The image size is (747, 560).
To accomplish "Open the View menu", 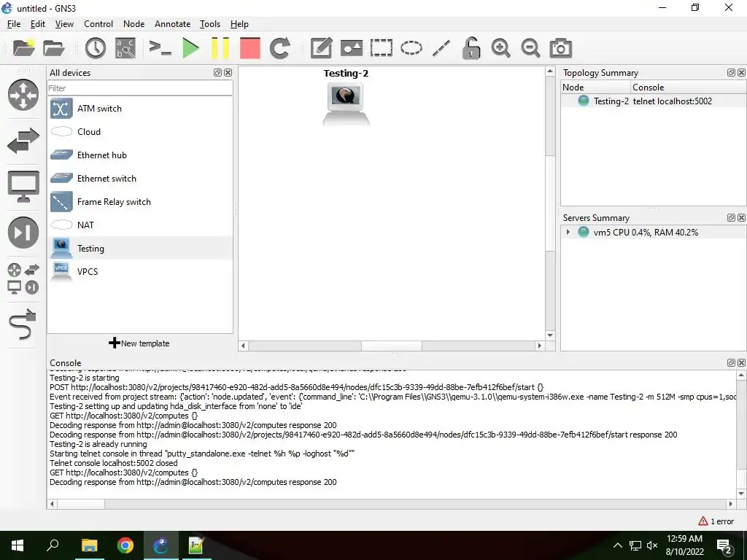I will click(64, 24).
